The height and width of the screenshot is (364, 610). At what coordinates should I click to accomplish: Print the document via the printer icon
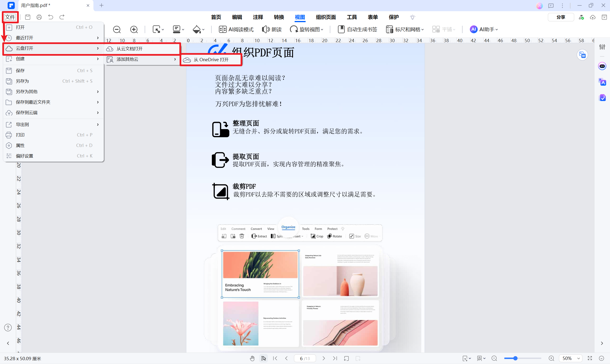pos(39,17)
